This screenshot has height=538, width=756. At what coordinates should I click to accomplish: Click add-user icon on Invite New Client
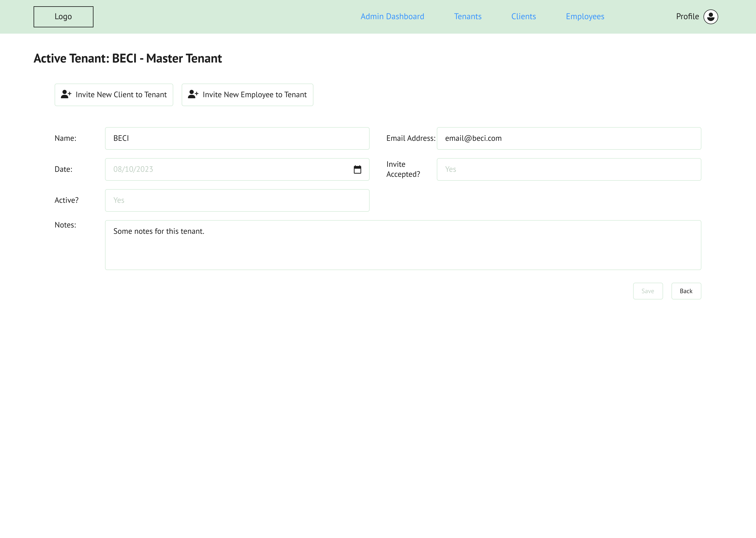66,94
